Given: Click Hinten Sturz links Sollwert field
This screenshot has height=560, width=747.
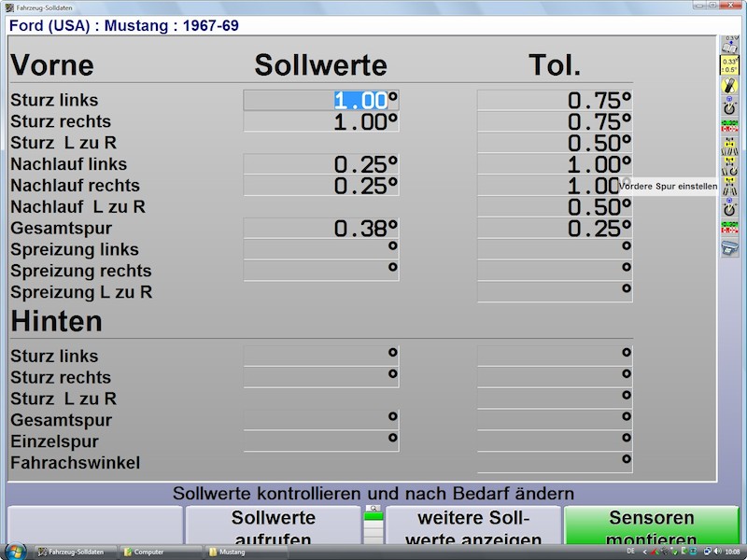Looking at the screenshot, I should coord(321,356).
